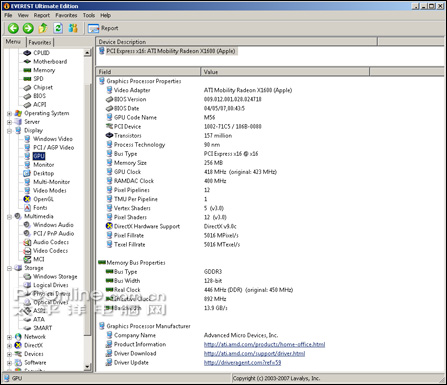Select Monitor tree item
447x385 pixels.
(43, 165)
